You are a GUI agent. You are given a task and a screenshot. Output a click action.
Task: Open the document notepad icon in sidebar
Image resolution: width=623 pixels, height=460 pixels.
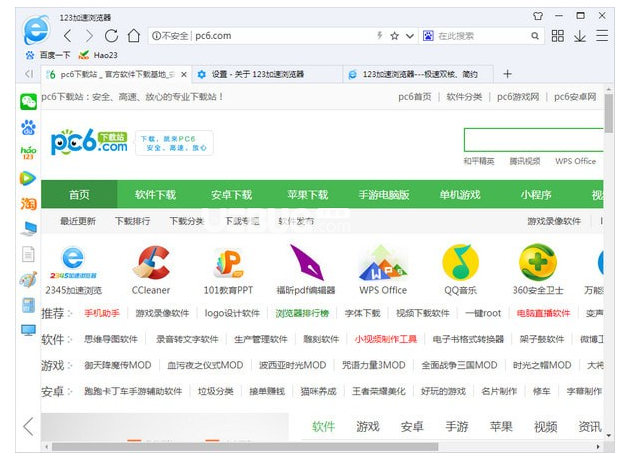pos(28,254)
